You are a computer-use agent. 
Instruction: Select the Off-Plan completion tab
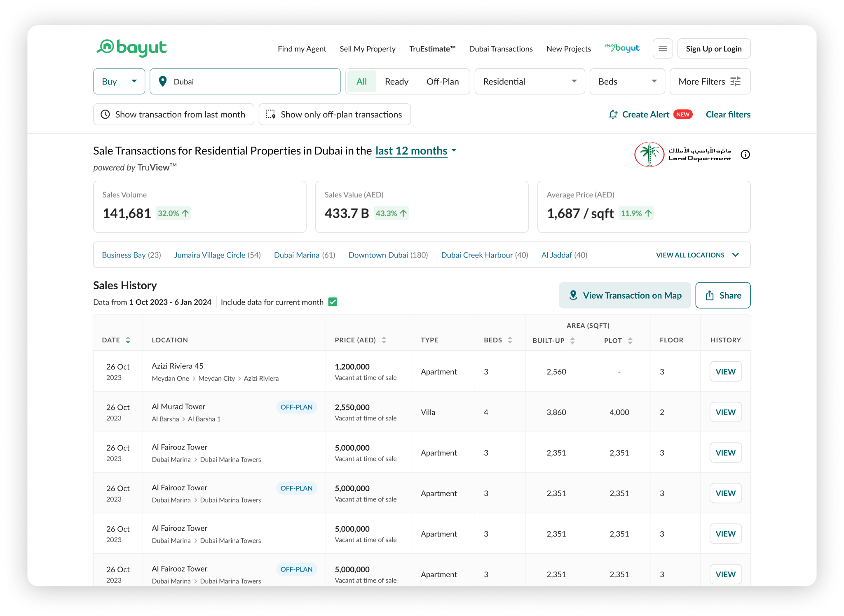[x=443, y=82]
